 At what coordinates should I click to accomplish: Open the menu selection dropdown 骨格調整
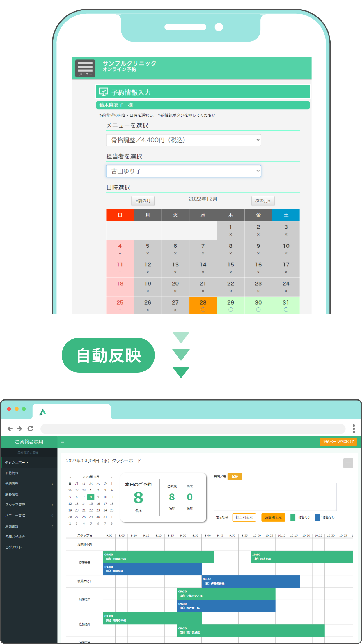pos(183,140)
